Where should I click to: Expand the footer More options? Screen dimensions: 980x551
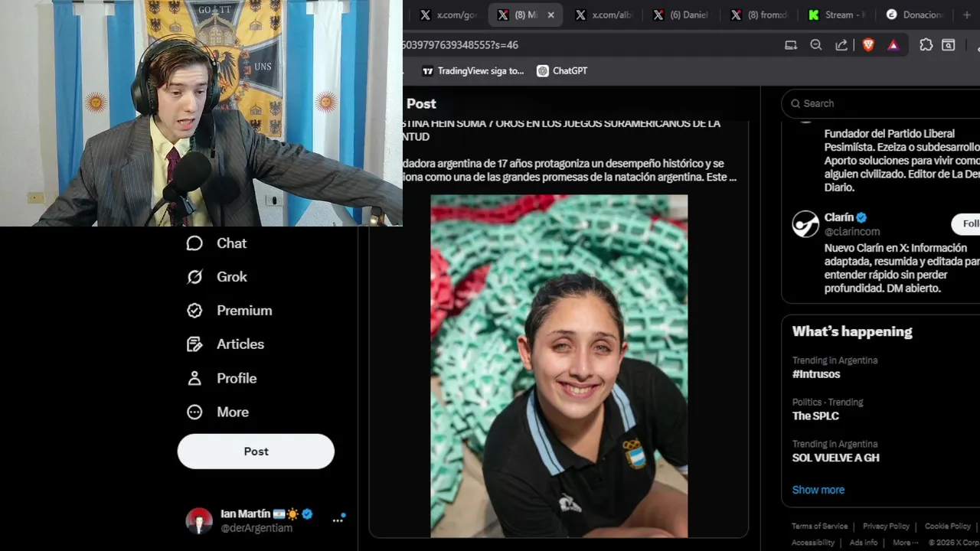pyautogui.click(x=906, y=543)
